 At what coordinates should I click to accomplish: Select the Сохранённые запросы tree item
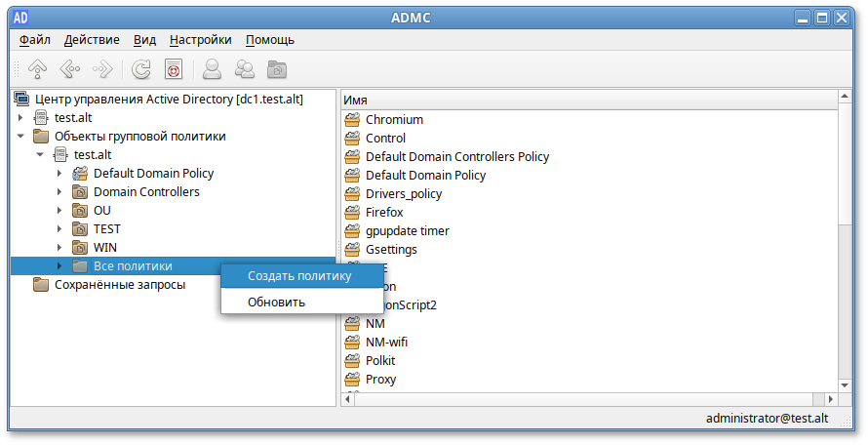[119, 285]
